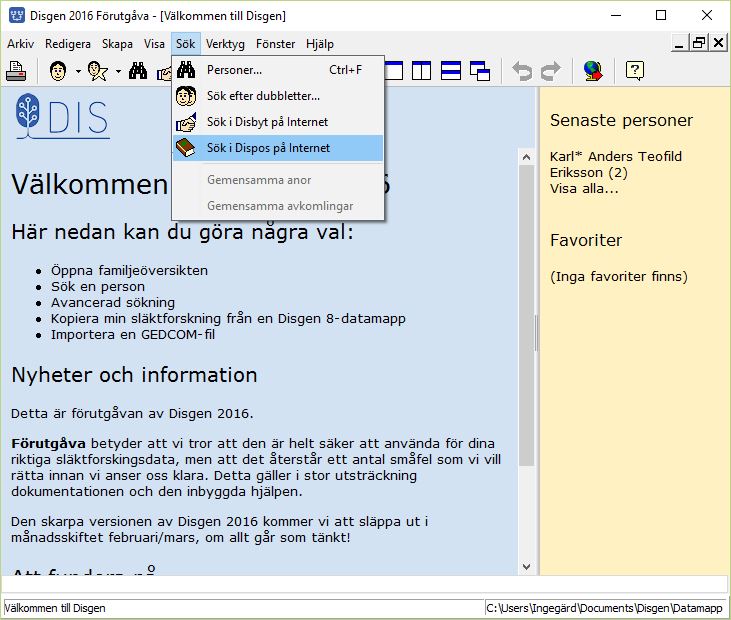Open help question mark icon
731x620 pixels.
635,71
